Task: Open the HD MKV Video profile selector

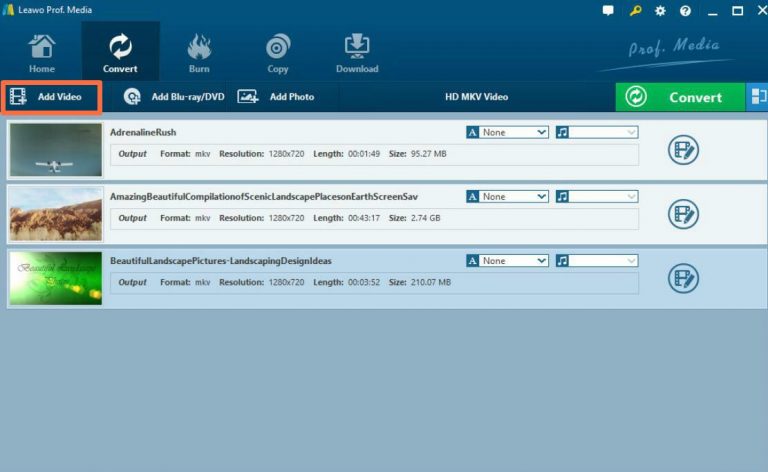Action: [x=476, y=97]
